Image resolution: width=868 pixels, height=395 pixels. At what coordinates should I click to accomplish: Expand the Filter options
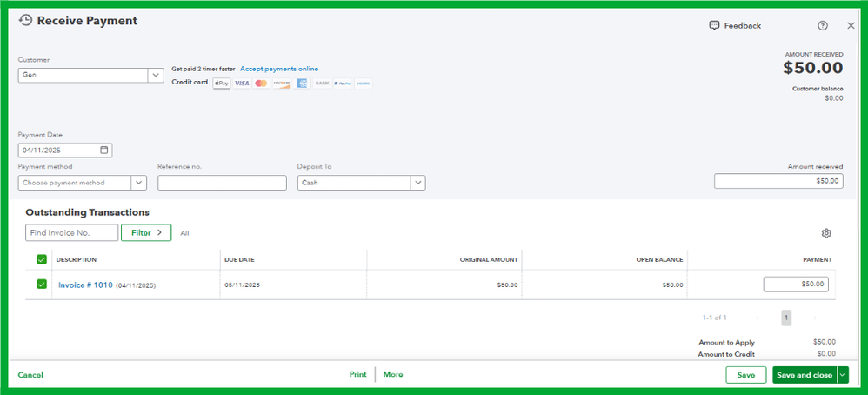click(146, 232)
